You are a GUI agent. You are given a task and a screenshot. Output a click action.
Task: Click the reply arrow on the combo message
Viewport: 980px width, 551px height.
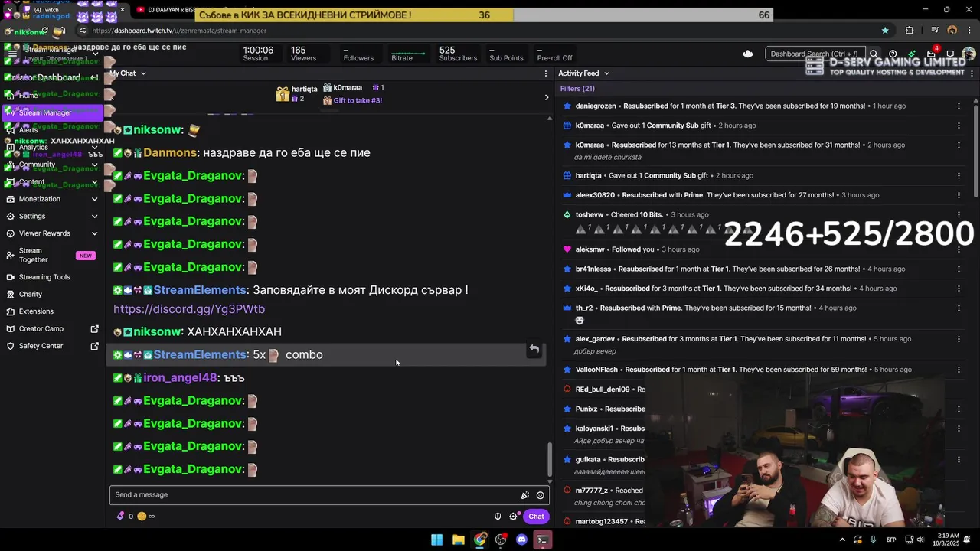534,350
